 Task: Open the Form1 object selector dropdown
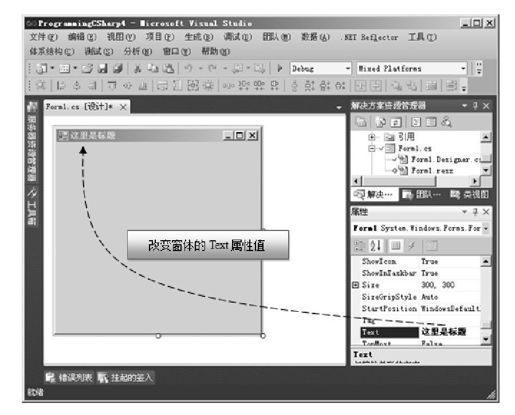pyautogui.click(x=486, y=228)
